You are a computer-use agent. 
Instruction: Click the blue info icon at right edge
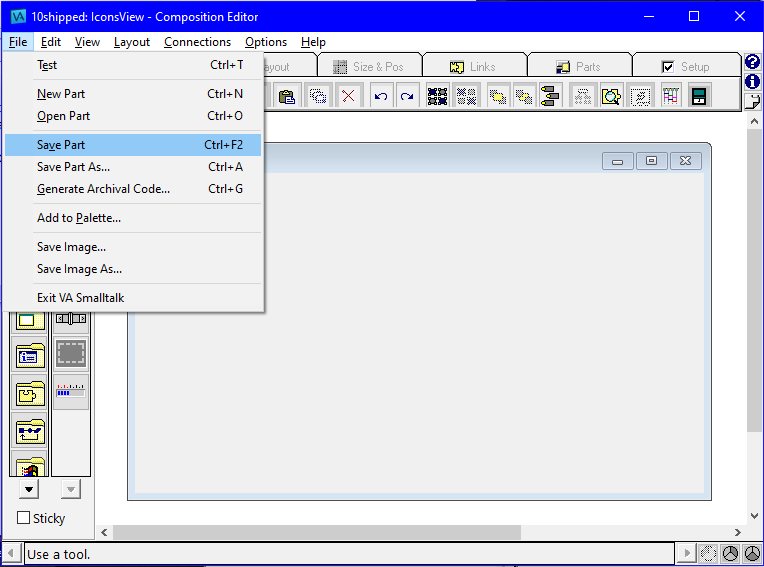pos(753,81)
